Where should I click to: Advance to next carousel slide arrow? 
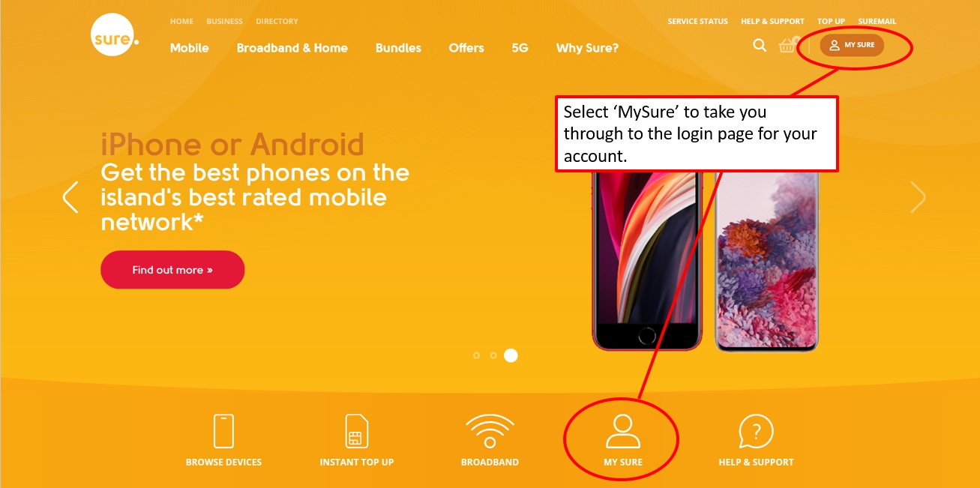point(918,197)
